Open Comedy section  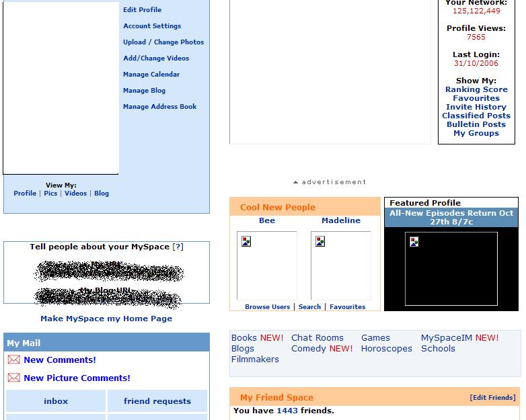pos(309,349)
